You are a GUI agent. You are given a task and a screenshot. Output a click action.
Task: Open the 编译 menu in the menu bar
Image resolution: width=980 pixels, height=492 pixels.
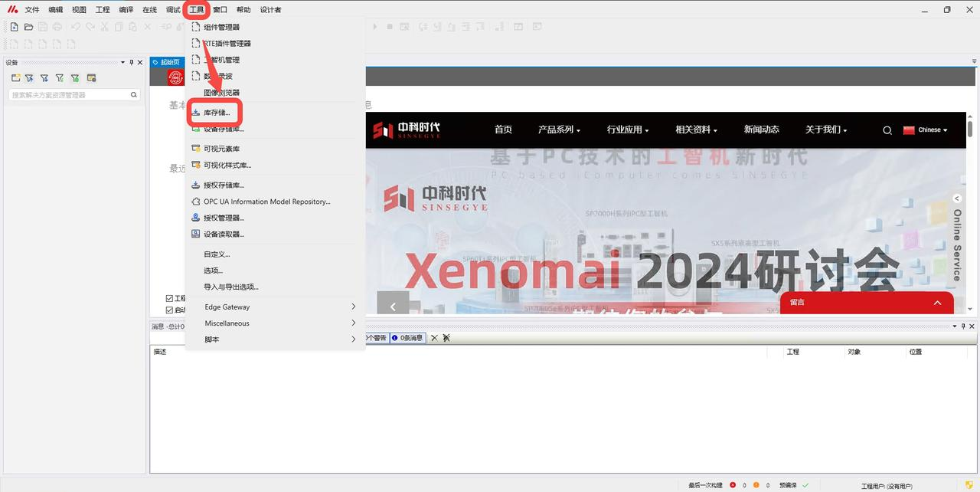pos(126,10)
